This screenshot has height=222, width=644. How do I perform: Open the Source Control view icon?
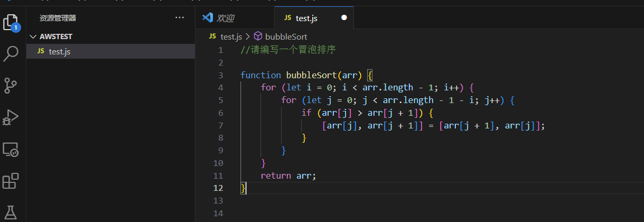point(11,85)
